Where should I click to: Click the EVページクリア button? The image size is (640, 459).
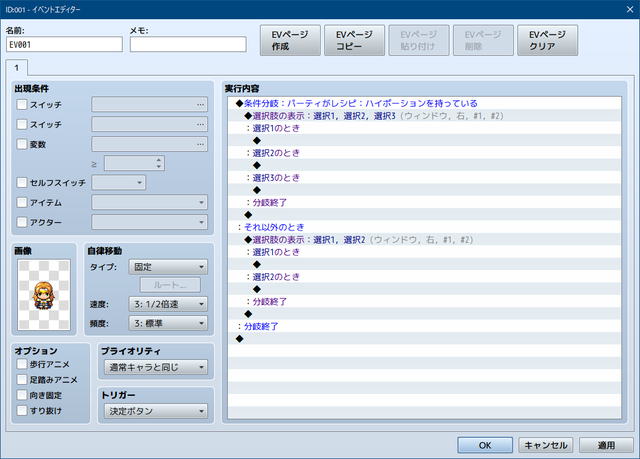[x=547, y=40]
